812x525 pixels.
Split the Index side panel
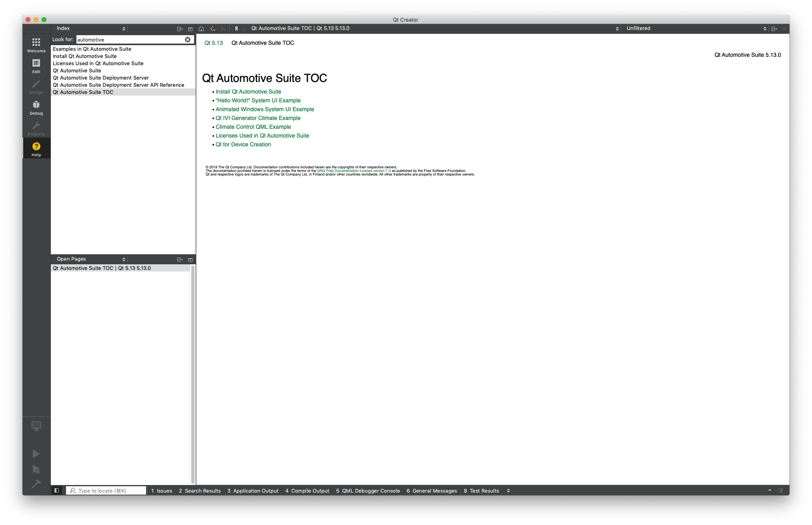pos(180,29)
